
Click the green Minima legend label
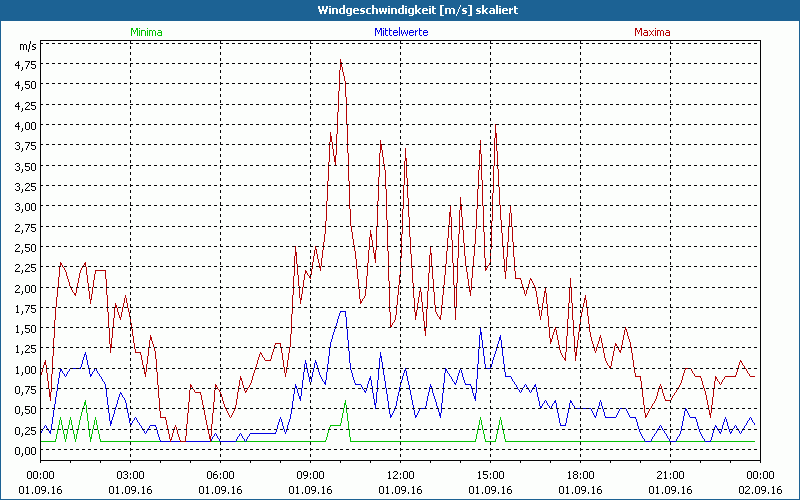[146, 32]
